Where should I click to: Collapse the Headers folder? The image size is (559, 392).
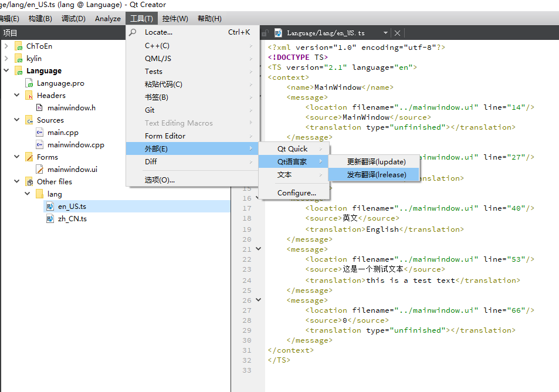[17, 95]
